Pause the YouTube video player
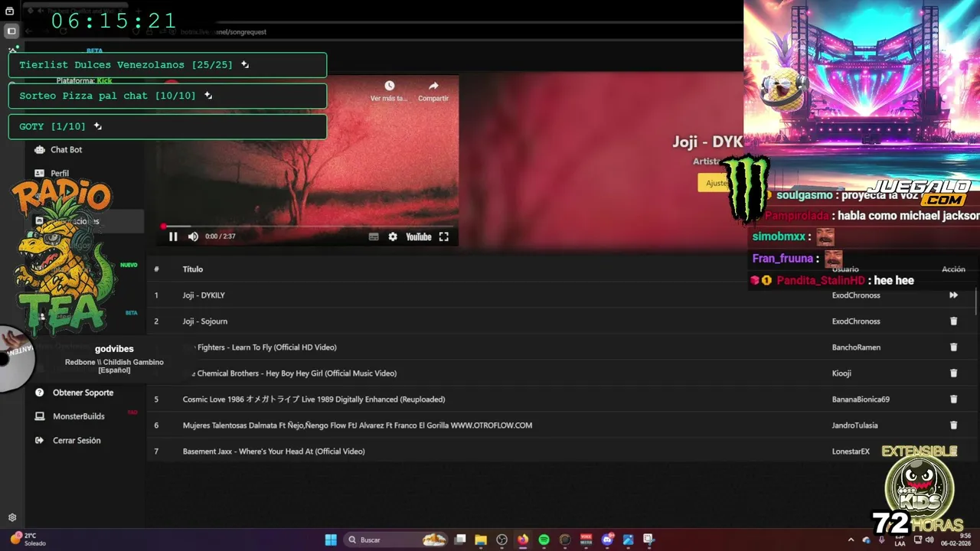The image size is (980, 551). point(173,236)
